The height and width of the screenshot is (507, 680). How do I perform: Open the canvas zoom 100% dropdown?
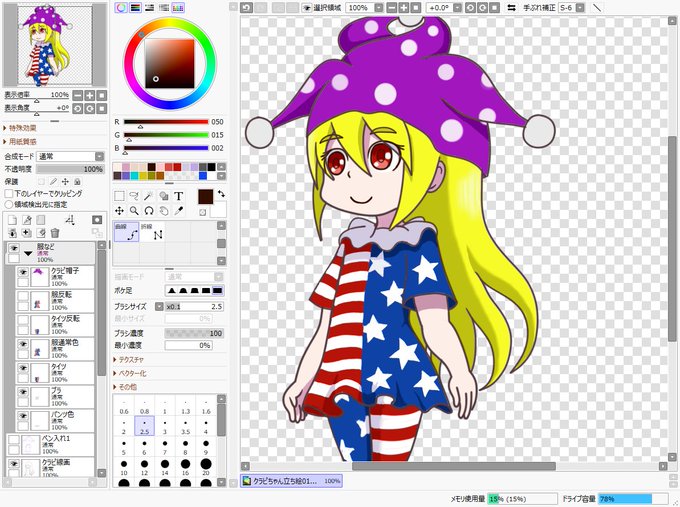[379, 8]
